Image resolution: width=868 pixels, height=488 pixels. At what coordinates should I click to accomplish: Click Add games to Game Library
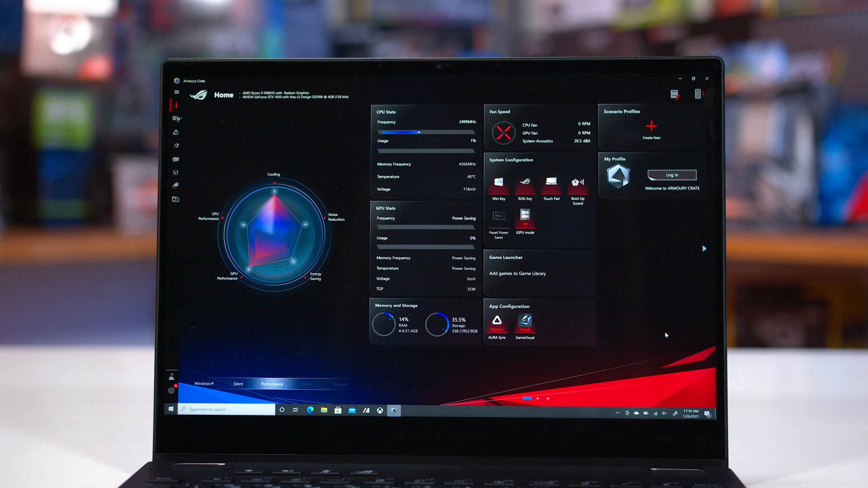pos(517,273)
